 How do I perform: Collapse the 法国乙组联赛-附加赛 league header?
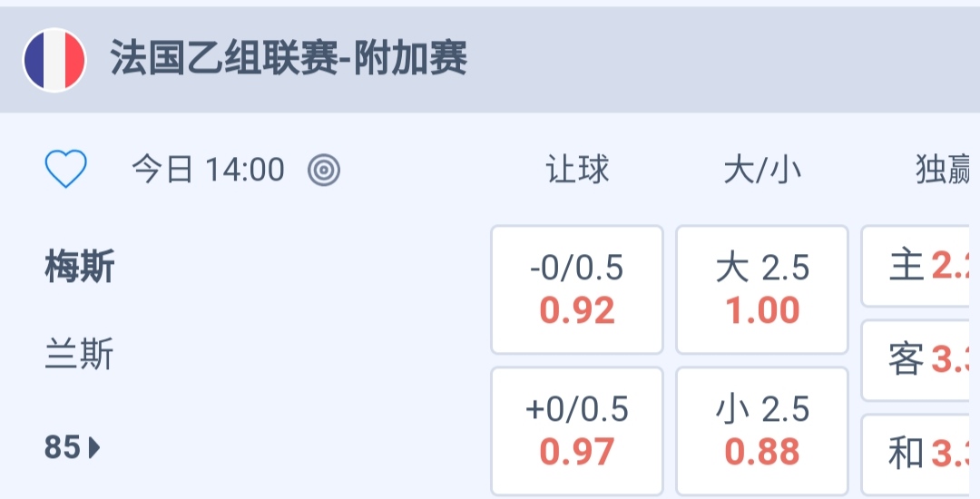pos(289,60)
